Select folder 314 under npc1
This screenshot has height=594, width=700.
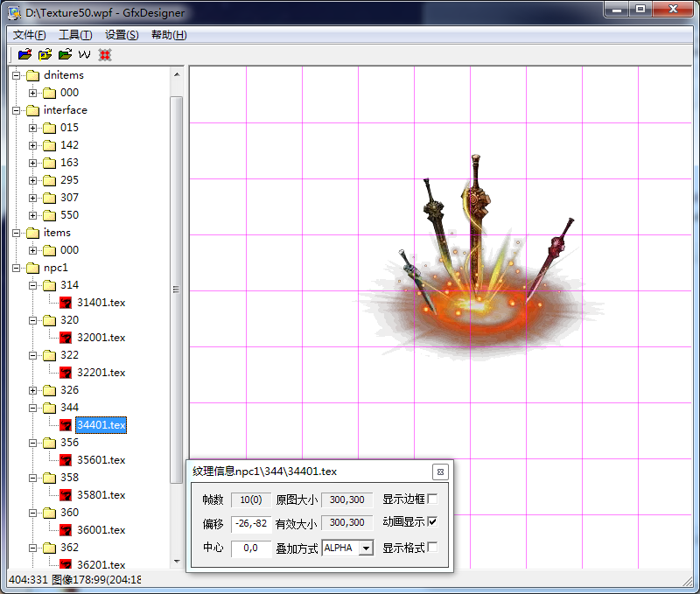pyautogui.click(x=69, y=285)
